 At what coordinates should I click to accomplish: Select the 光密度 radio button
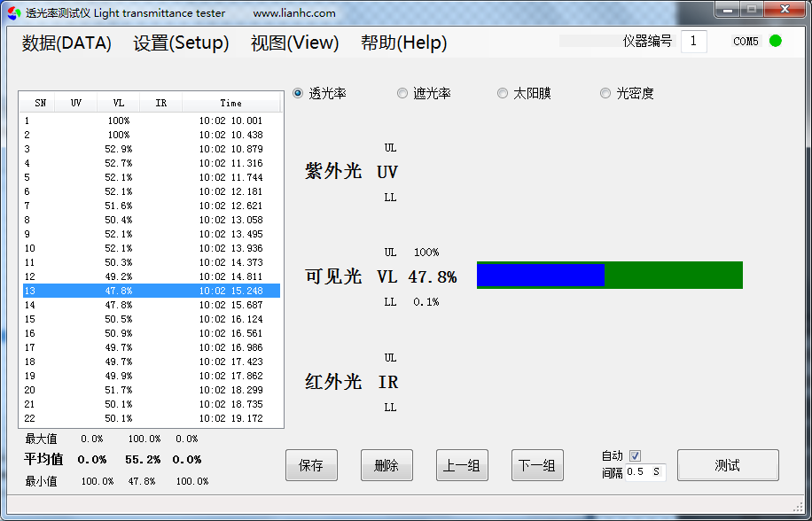coord(605,93)
